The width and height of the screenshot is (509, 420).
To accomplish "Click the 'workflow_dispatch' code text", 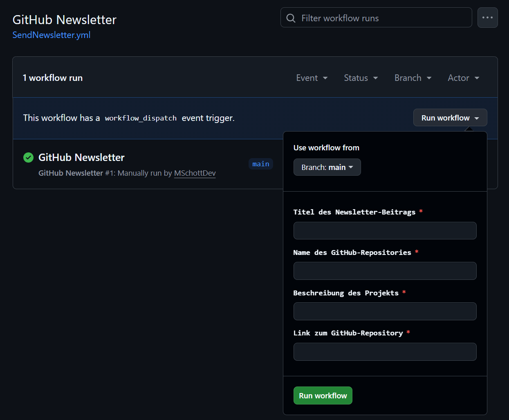I will pos(141,118).
